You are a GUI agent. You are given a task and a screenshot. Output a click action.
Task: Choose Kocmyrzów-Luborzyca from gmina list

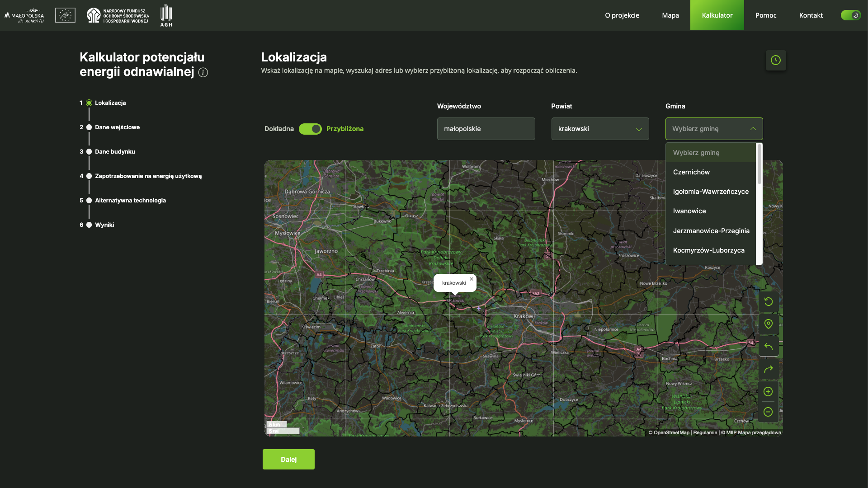coord(711,250)
